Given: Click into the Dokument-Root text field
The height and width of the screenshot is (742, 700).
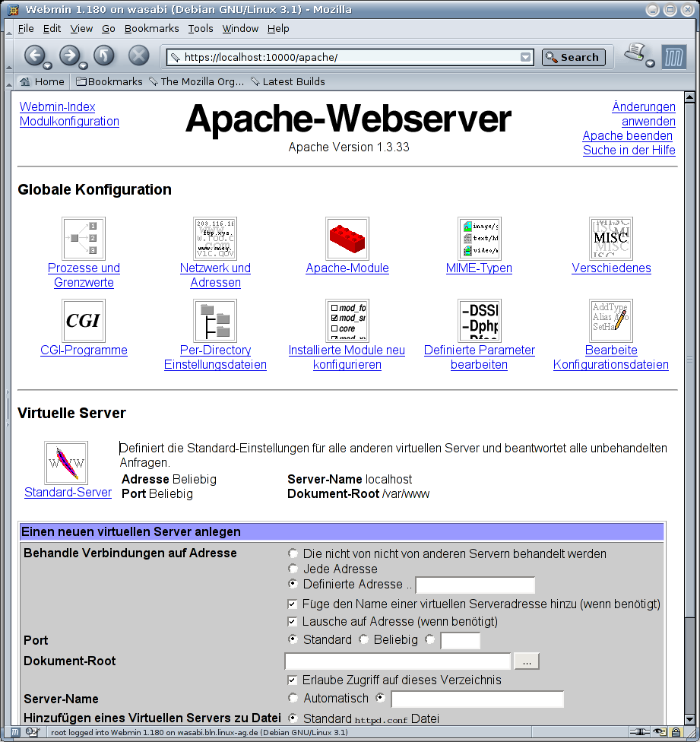Looking at the screenshot, I should tap(398, 661).
